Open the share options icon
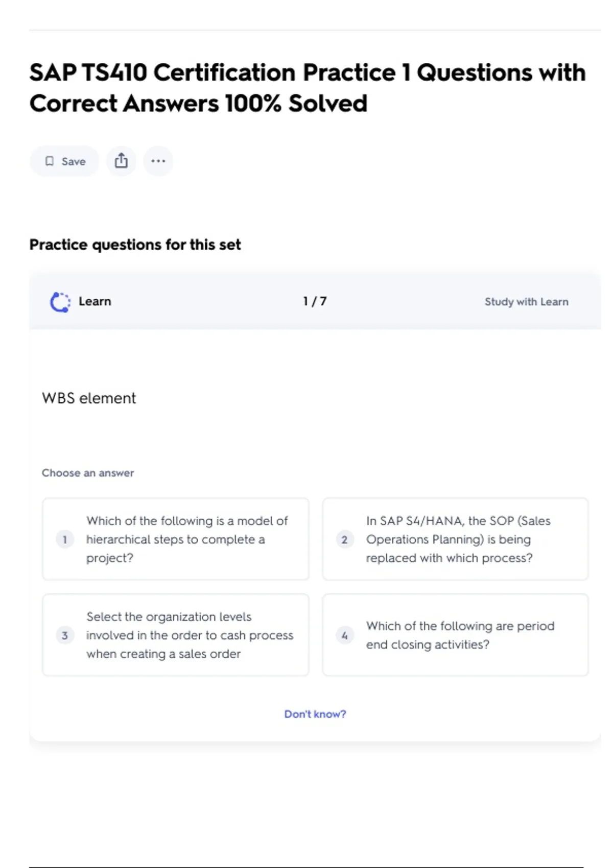 (x=121, y=161)
